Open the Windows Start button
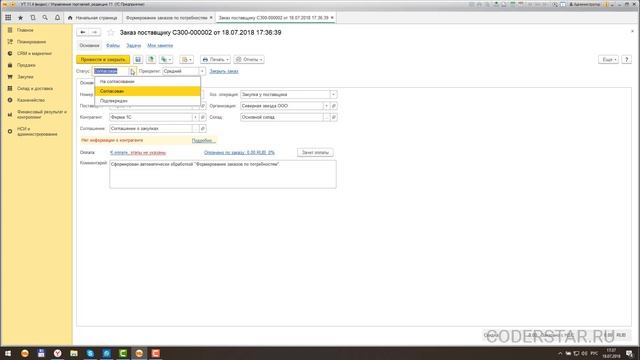Viewport: 640px width, 360px height. coord(8,353)
